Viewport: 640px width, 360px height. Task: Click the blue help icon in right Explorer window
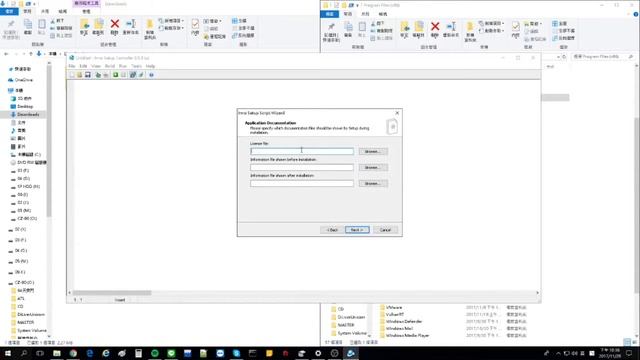pos(636,14)
